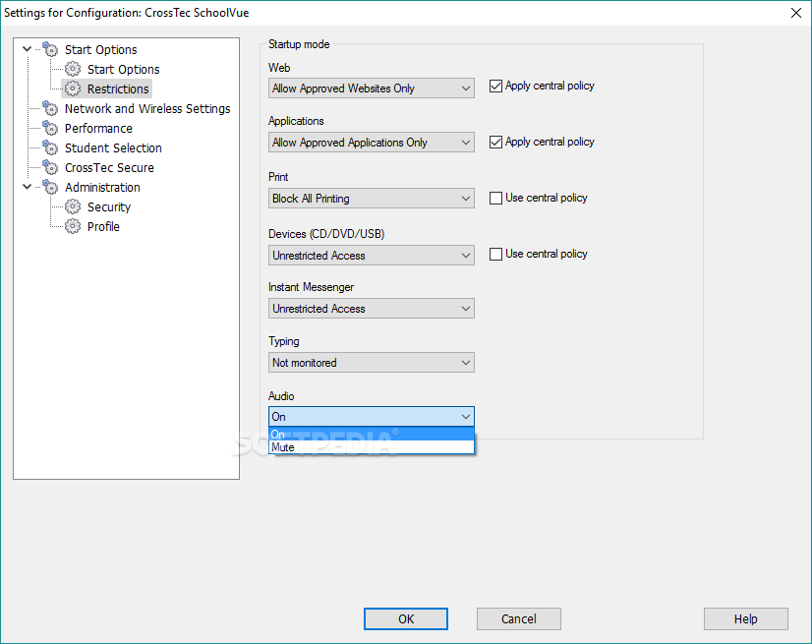Click the gear icon beside child Start Options

click(73, 69)
